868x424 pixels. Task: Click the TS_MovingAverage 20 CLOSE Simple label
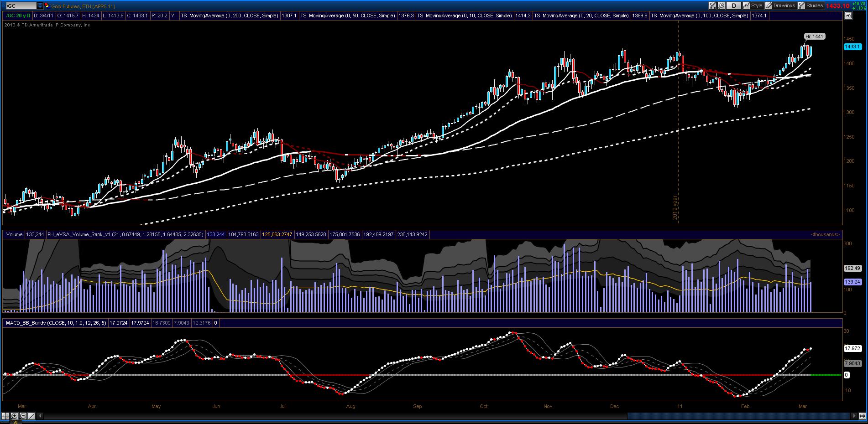tap(581, 16)
